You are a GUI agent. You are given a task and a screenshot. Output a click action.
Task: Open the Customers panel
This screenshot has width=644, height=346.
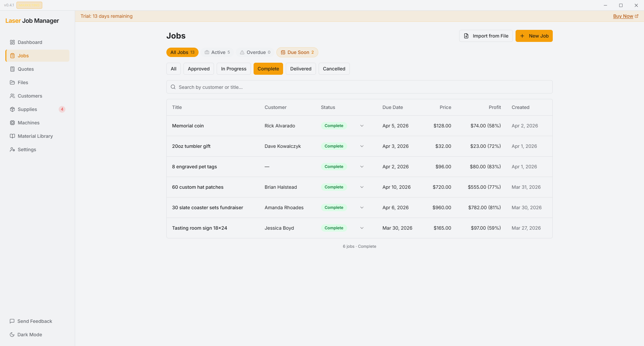click(x=30, y=96)
